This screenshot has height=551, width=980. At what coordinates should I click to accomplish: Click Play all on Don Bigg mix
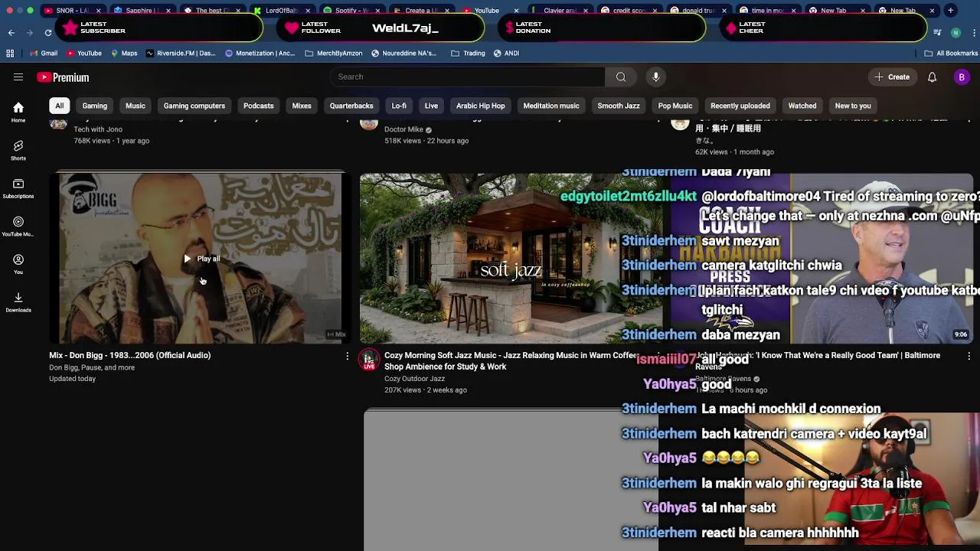tap(202, 259)
